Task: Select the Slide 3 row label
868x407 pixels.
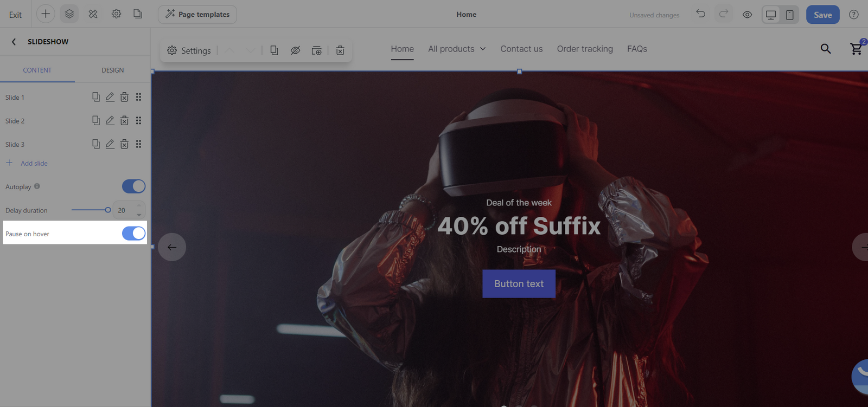Action: coord(15,145)
